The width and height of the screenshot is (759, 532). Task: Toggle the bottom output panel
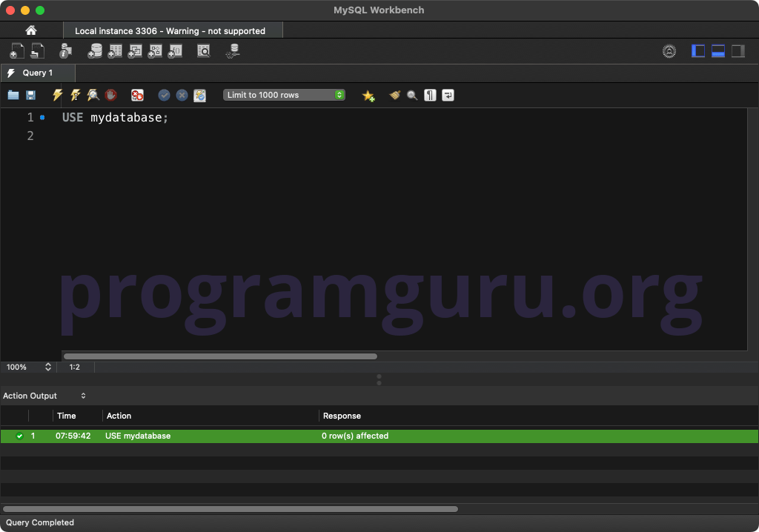717,51
